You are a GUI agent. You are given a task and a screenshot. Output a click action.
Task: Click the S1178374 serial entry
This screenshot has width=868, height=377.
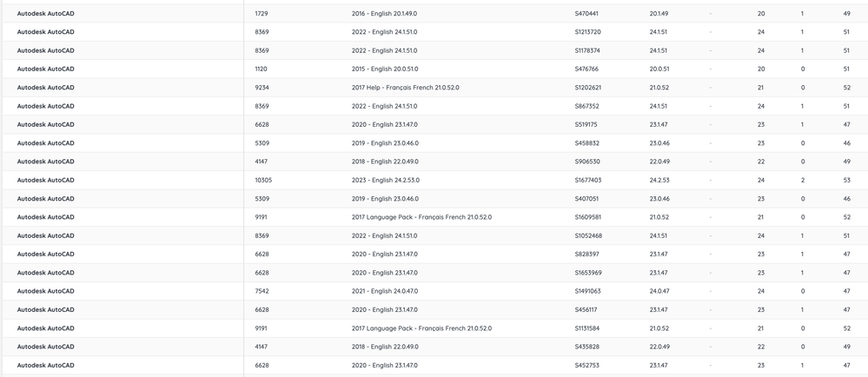587,50
